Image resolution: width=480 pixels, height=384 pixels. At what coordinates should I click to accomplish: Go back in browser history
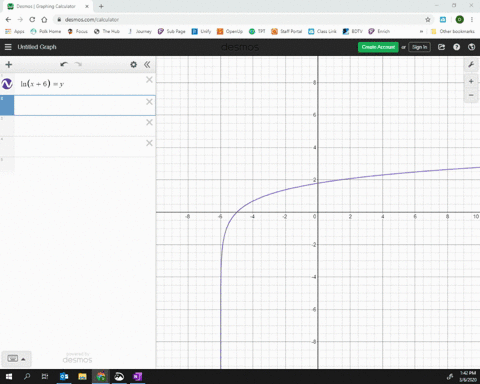coord(8,20)
